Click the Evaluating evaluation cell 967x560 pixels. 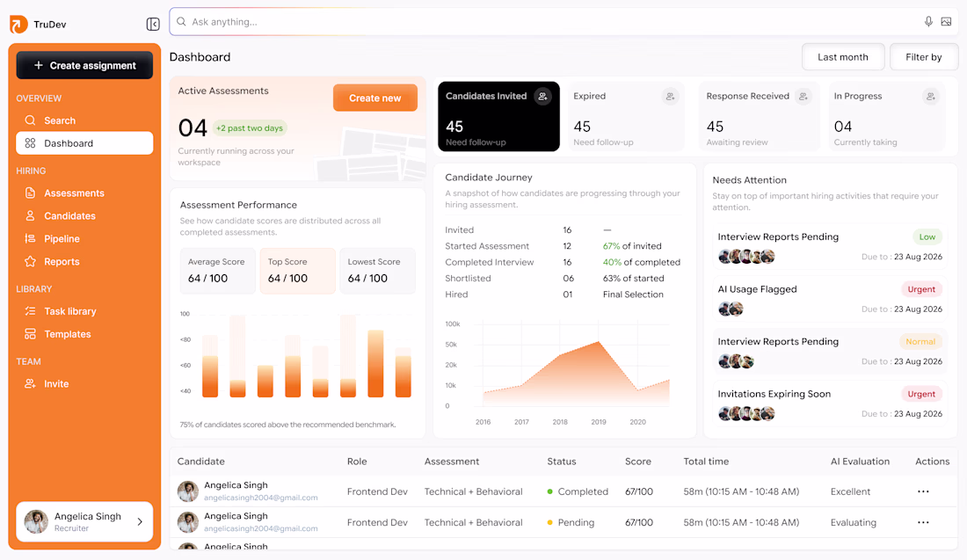pyautogui.click(x=853, y=522)
